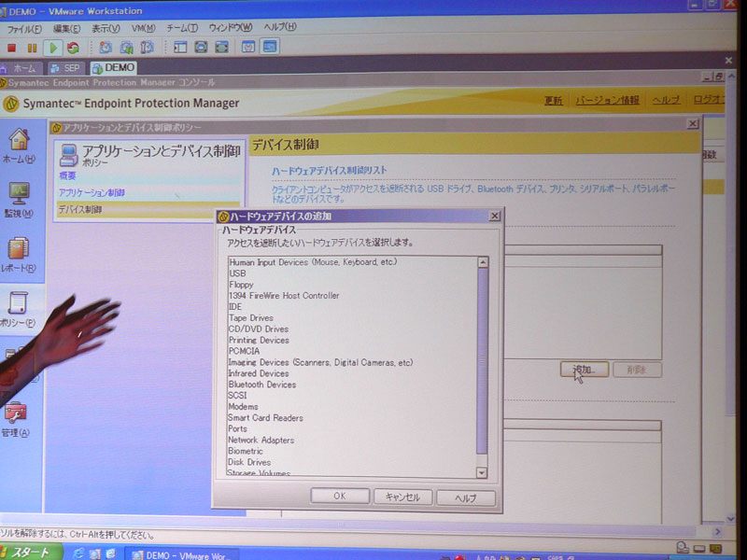Viewport: 747px width, 560px height.
Task: Click the summary view toolbar icon
Action: (248, 47)
